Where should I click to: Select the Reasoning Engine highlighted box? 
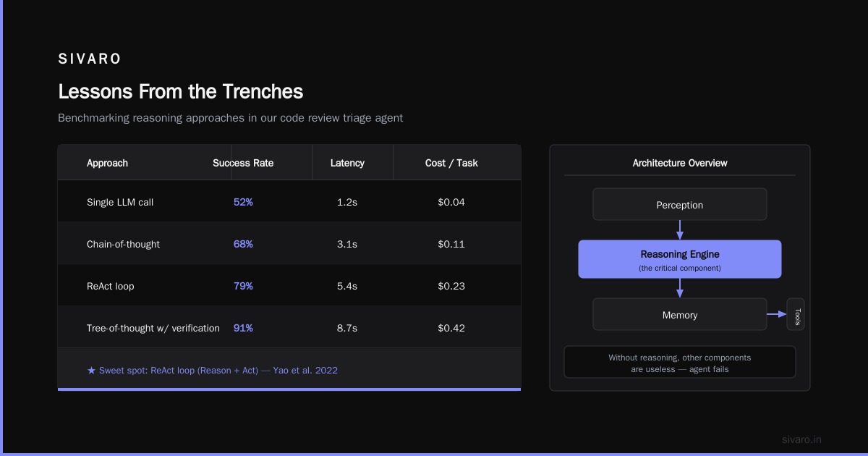point(680,259)
